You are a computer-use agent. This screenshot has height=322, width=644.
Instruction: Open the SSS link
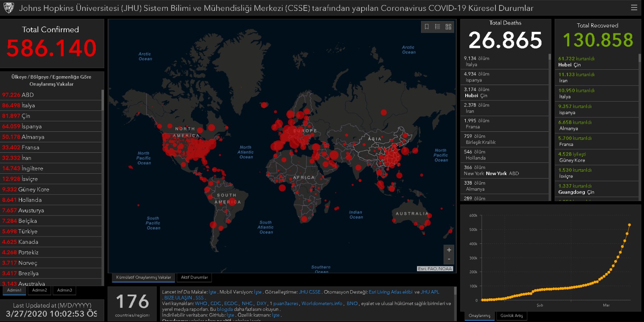pyautogui.click(x=200, y=297)
